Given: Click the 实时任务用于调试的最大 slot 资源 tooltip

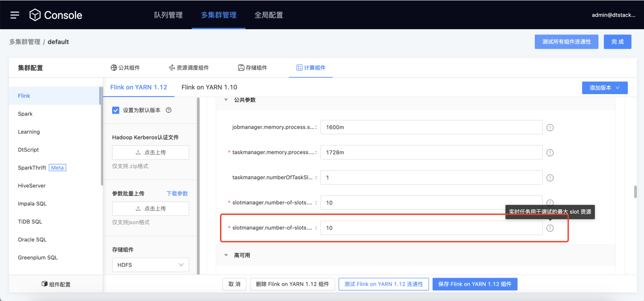Looking at the screenshot, I should pos(550,212).
